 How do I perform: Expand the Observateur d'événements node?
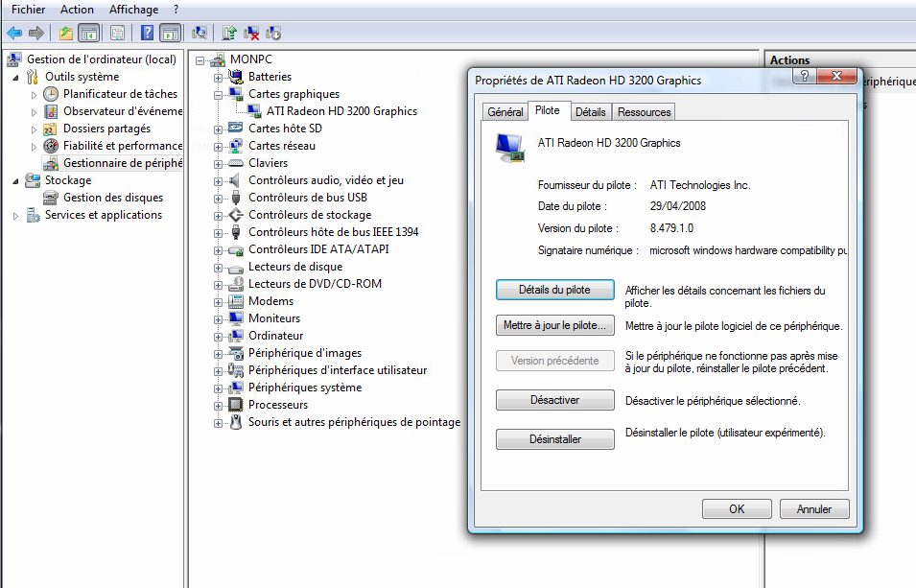(34, 111)
